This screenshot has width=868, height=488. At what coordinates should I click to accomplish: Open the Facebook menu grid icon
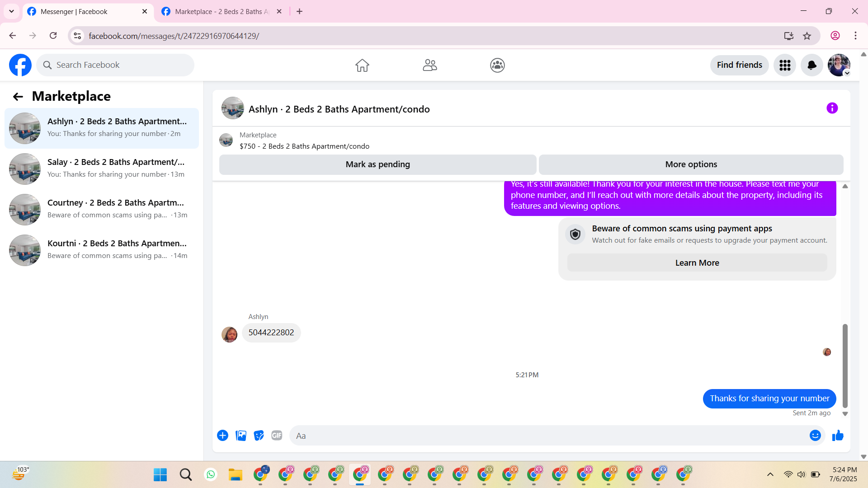[x=785, y=65]
